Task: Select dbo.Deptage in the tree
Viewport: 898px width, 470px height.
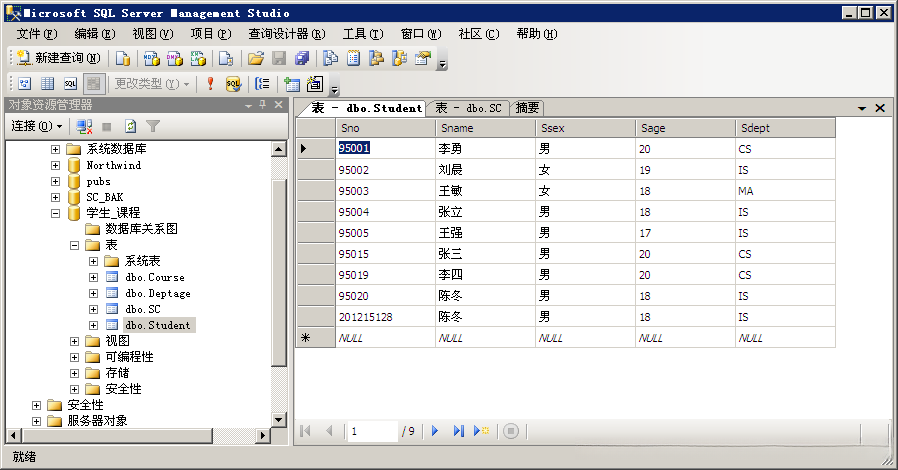Action: [157, 293]
